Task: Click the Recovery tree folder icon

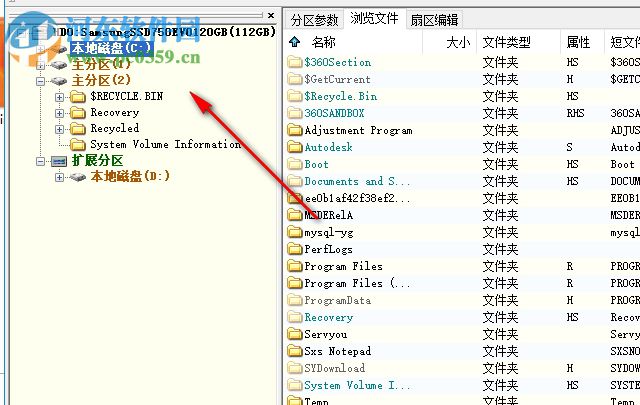Action: [x=78, y=113]
